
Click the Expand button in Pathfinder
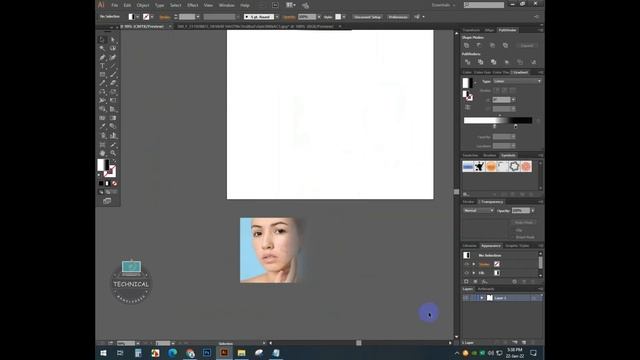[527, 46]
